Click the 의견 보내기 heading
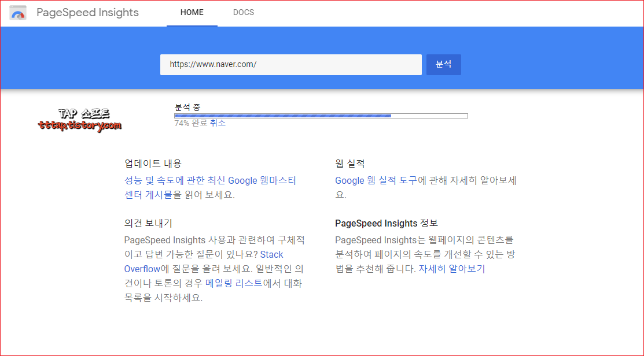The image size is (644, 356). click(148, 224)
